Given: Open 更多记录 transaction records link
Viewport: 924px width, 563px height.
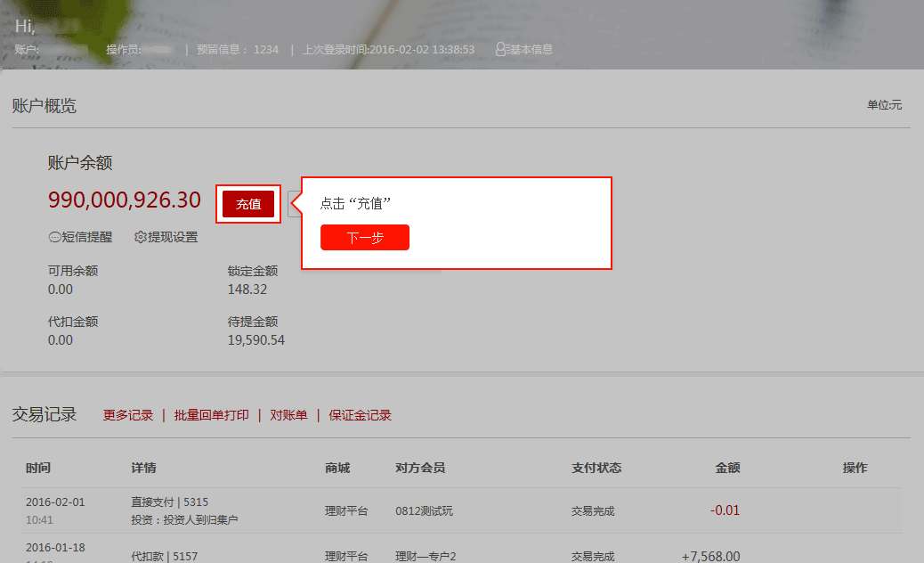Looking at the screenshot, I should coord(128,415).
